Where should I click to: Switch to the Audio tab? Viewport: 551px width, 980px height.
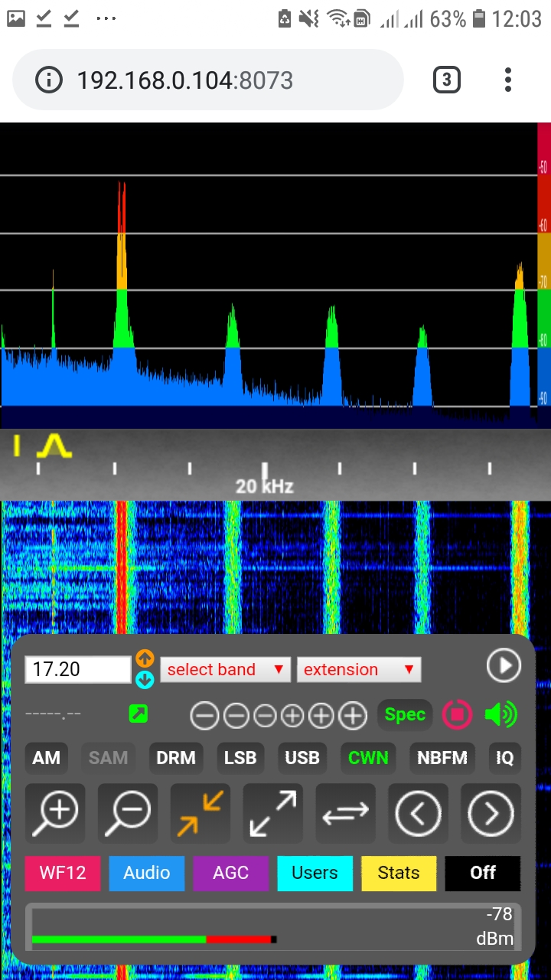pyautogui.click(x=147, y=873)
